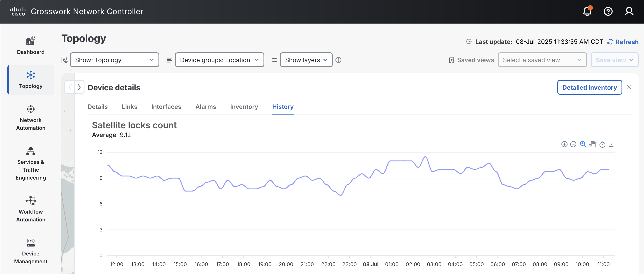The image size is (644, 274).
Task: Click the Show layers info icon
Action: coord(338,60)
